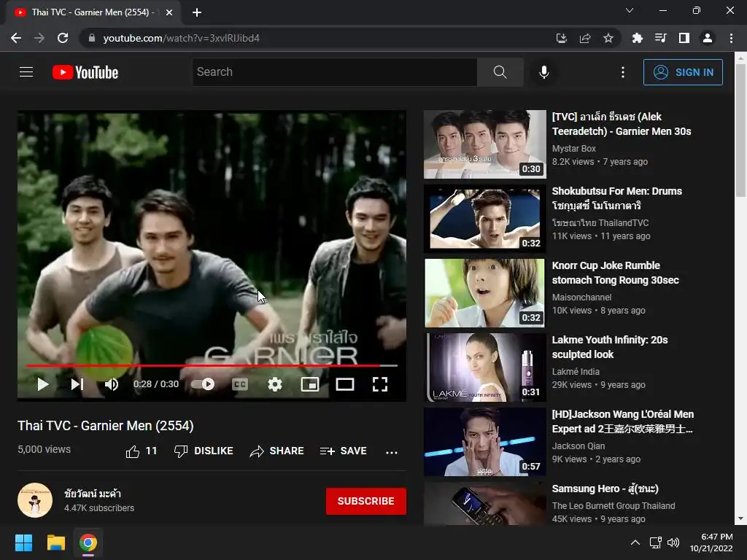Image resolution: width=747 pixels, height=560 pixels.
Task: Open channel name ชัยวัฒน์ มะค้า link
Action: tap(93, 494)
